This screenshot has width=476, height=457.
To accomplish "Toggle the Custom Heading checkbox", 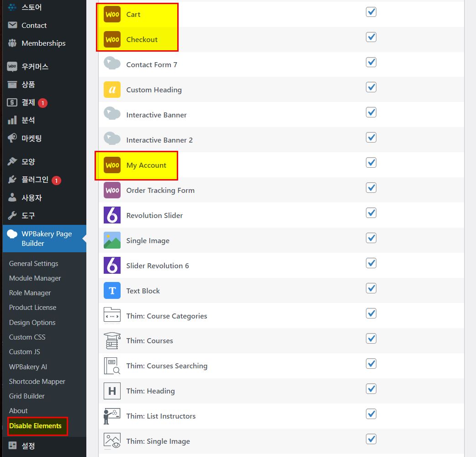I will click(371, 87).
